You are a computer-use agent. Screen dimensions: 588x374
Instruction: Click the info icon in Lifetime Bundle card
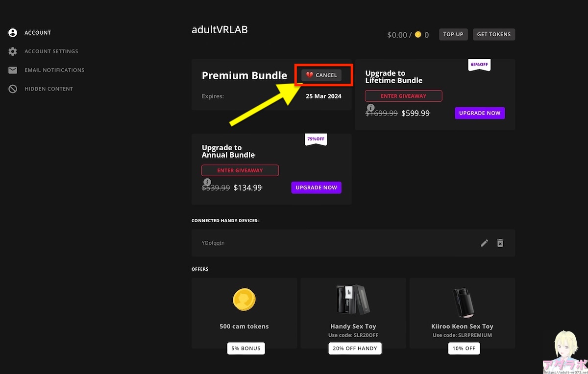pos(371,108)
